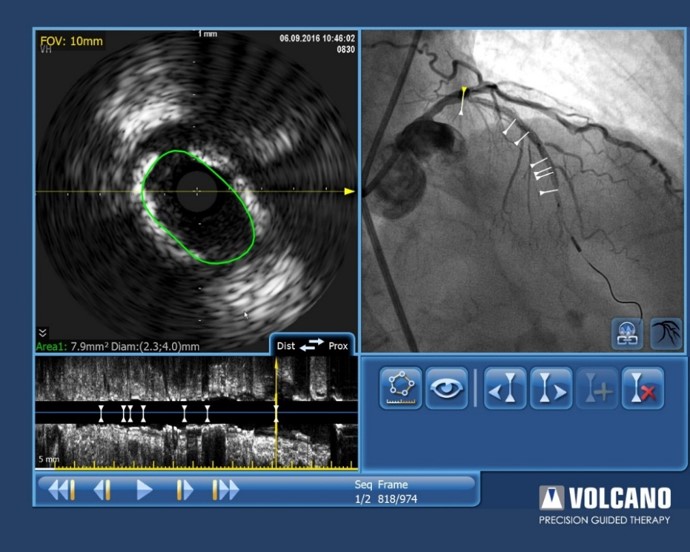Fast forward to the end of the sequence
This screenshot has height=552, width=690.
pos(226,490)
